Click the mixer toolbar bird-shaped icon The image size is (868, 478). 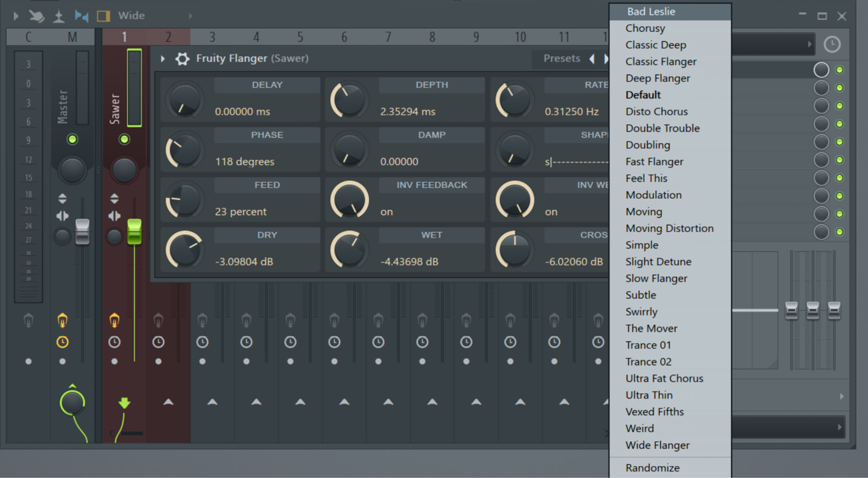click(36, 16)
